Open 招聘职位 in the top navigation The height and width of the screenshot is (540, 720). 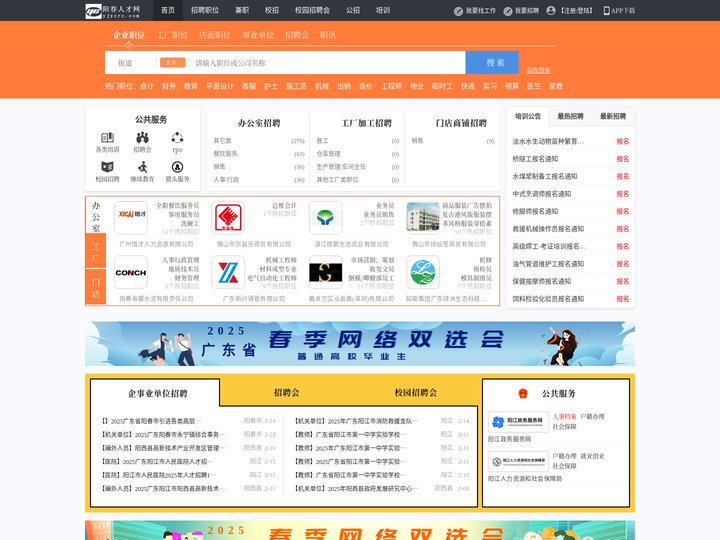coord(205,10)
